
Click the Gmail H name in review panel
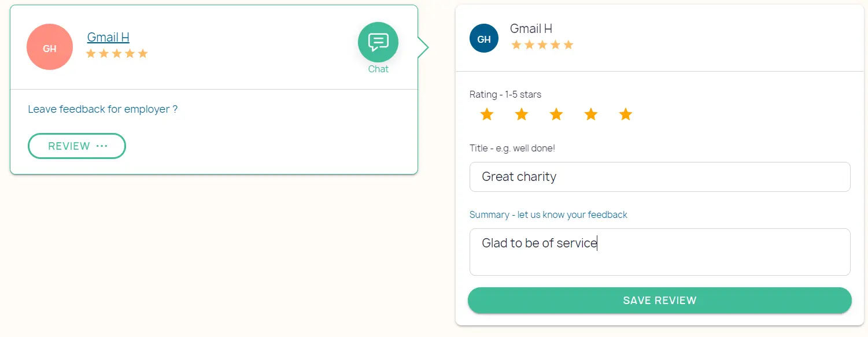pyautogui.click(x=531, y=28)
